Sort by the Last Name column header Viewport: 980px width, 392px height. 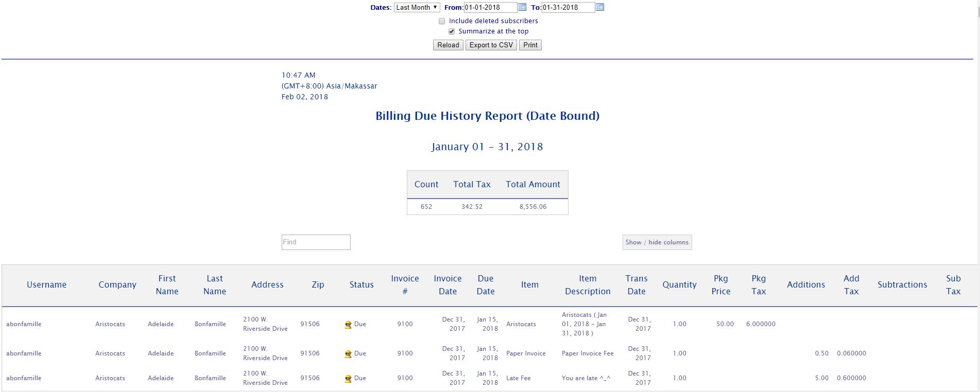click(215, 285)
